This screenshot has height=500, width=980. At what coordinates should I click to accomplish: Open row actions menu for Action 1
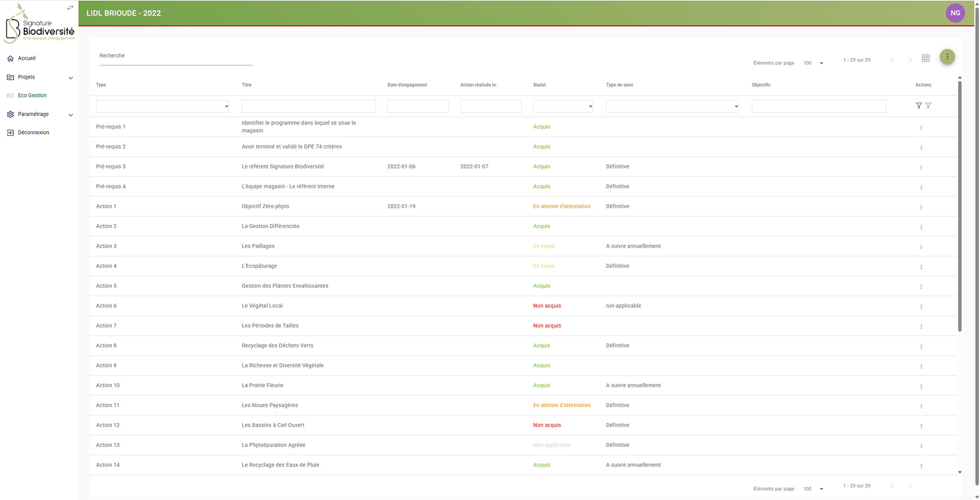pyautogui.click(x=921, y=207)
